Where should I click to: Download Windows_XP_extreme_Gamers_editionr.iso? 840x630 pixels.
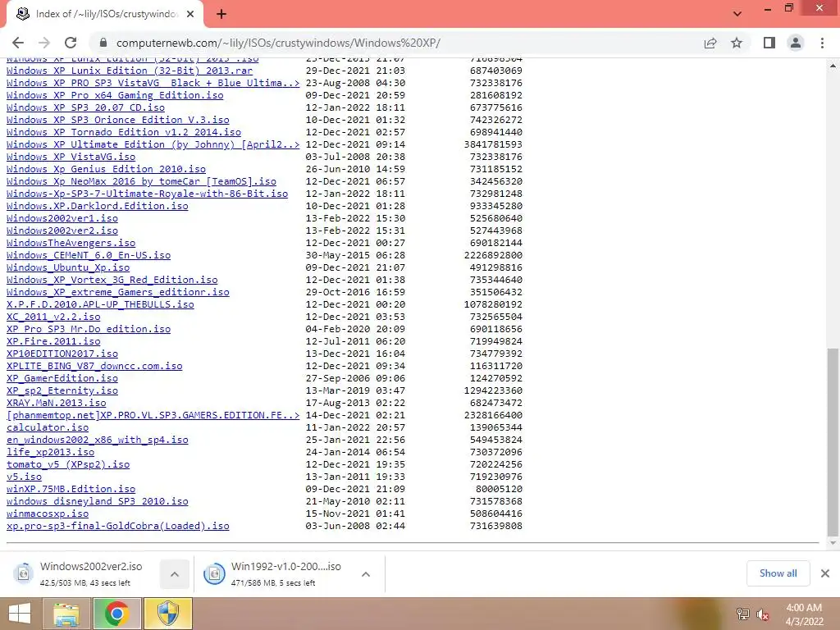[x=118, y=293]
